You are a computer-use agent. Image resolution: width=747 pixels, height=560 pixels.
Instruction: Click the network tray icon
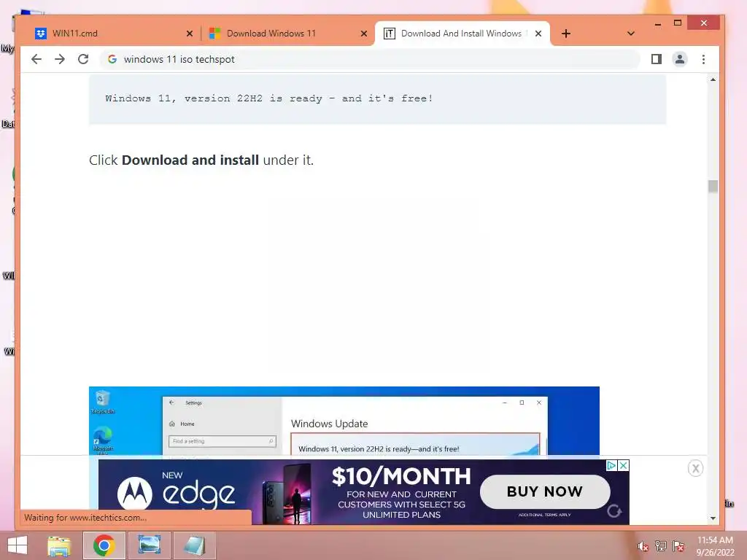[661, 545]
